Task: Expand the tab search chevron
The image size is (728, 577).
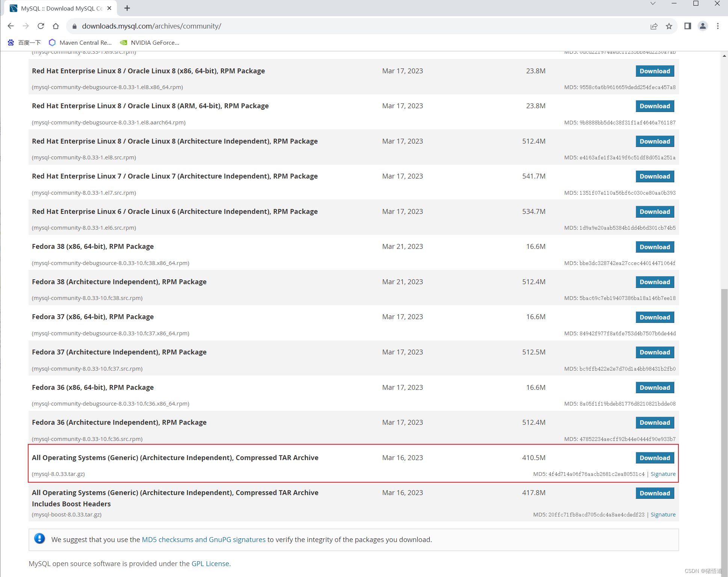Action: [x=653, y=4]
